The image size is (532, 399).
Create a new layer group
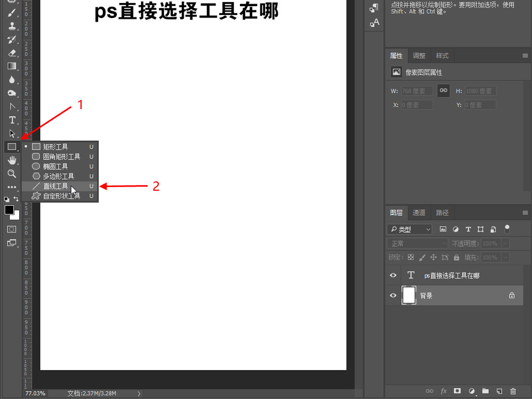coord(485,391)
